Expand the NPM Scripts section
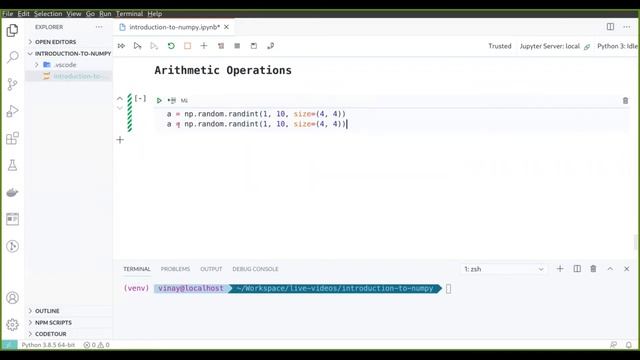Screen dimensions: 640x360 click(53, 322)
